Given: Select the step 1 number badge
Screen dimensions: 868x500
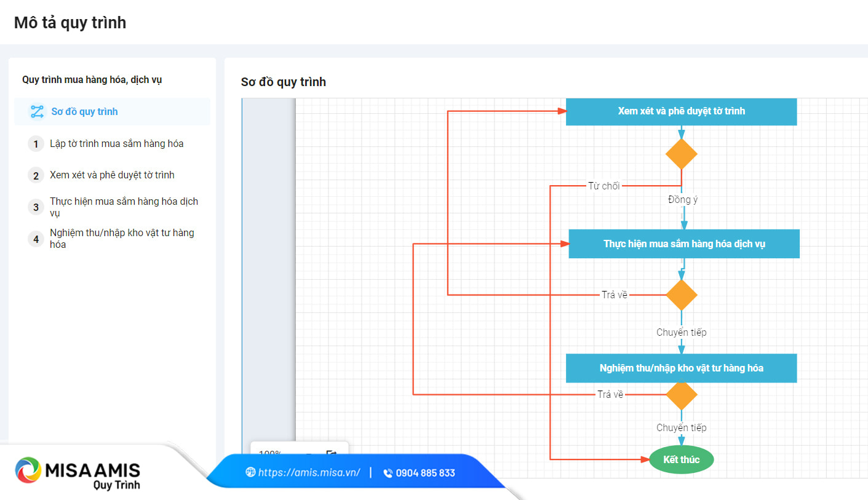Looking at the screenshot, I should pos(36,144).
